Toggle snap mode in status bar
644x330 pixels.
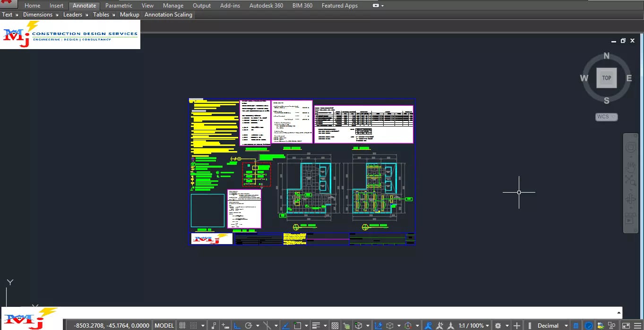[193, 325]
